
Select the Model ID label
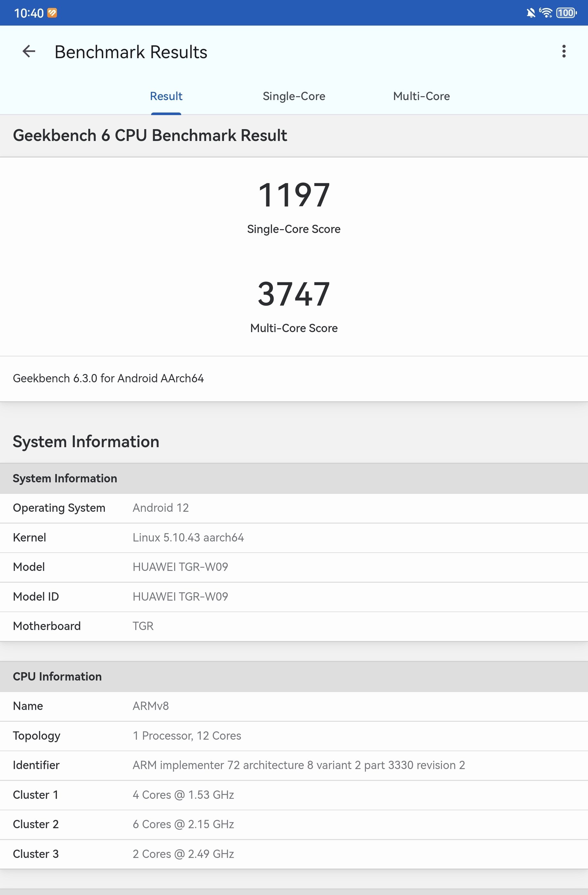pos(36,596)
